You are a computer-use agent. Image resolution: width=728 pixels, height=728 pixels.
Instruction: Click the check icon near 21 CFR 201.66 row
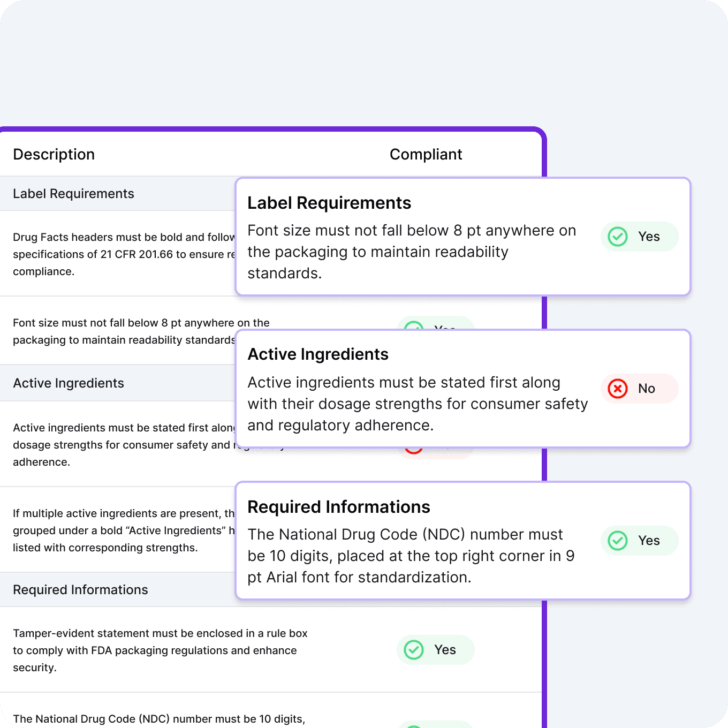click(x=413, y=254)
